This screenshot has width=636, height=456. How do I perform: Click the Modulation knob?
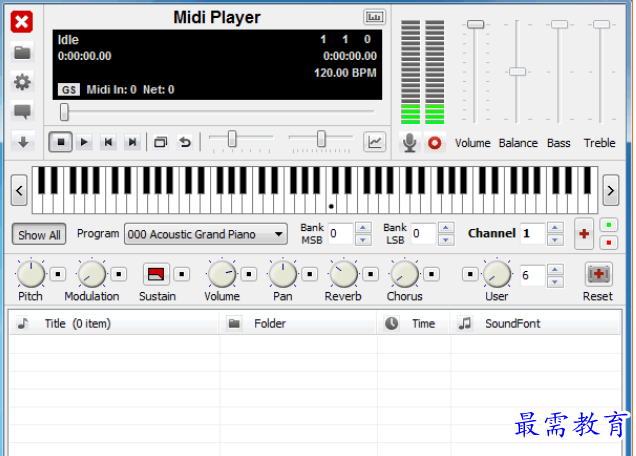(x=92, y=274)
